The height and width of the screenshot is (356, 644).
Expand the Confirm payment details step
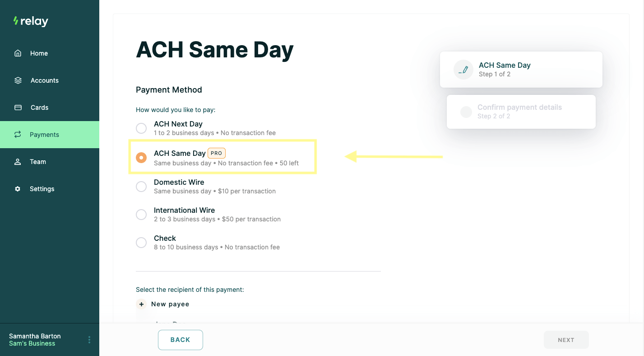click(x=520, y=111)
